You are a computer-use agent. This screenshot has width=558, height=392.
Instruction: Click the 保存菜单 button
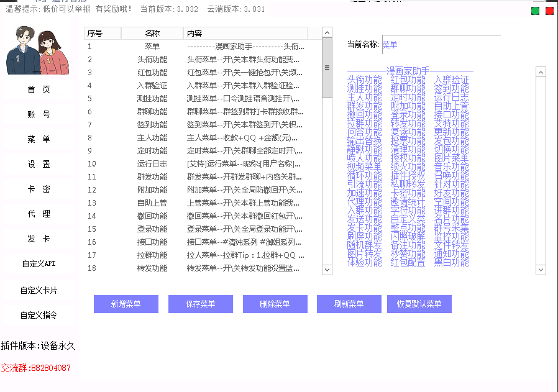200,304
